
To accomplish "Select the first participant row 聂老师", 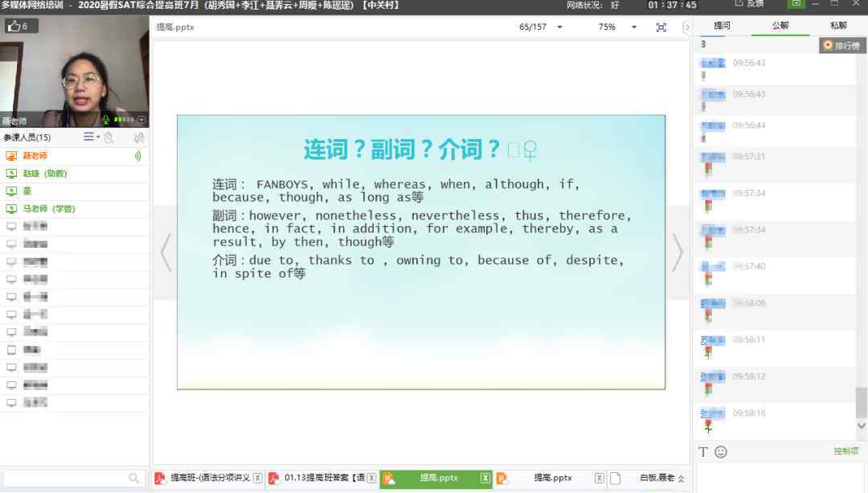I will pos(74,156).
